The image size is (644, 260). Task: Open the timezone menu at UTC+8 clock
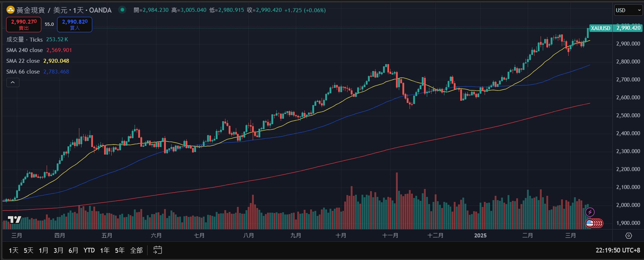tap(617, 250)
